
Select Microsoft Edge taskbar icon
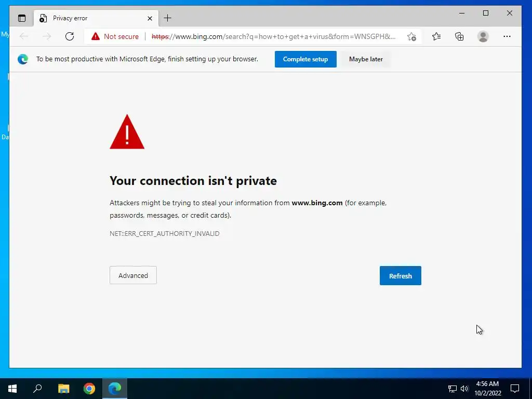coord(115,389)
